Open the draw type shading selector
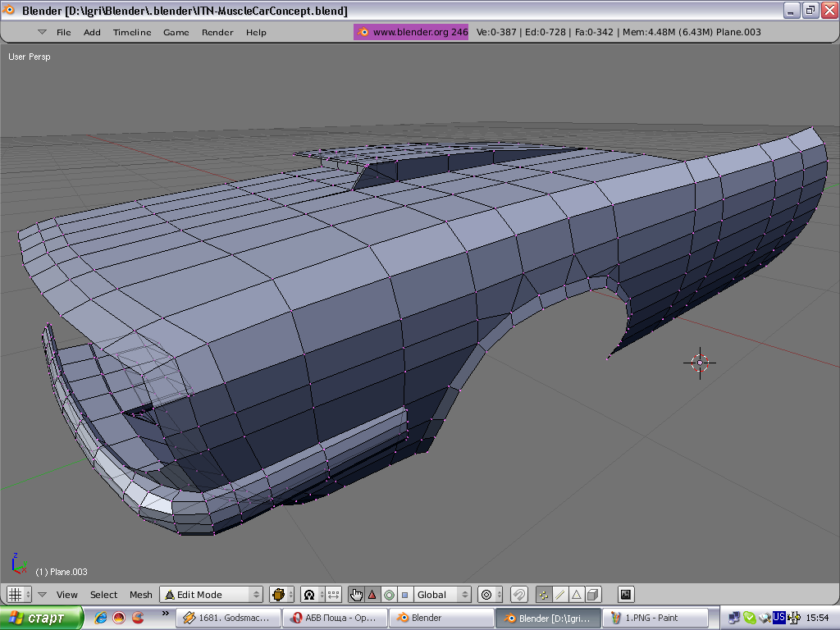 282,595
